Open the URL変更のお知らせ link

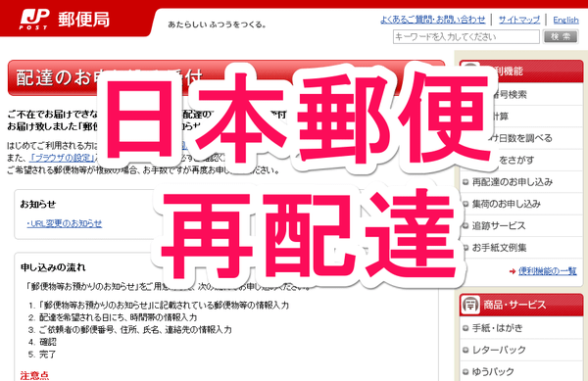pos(64,223)
